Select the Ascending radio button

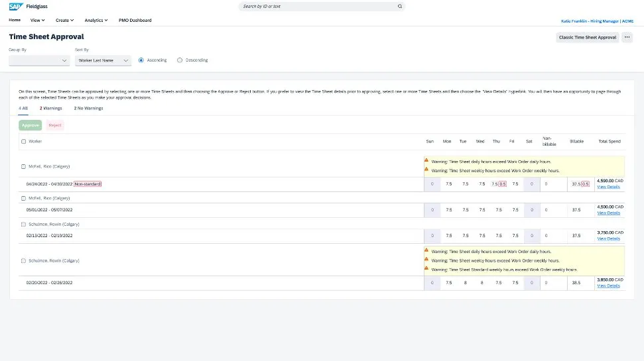point(141,60)
